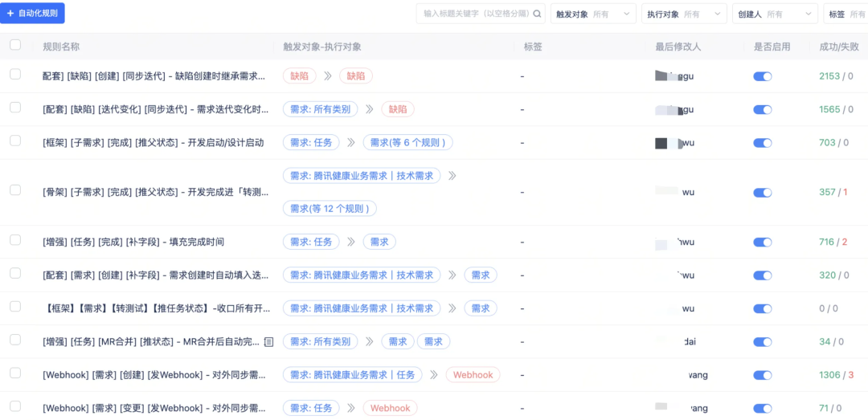This screenshot has height=420, width=868.
Task: Click the 触发对象-执行对象 column header
Action: click(322, 47)
